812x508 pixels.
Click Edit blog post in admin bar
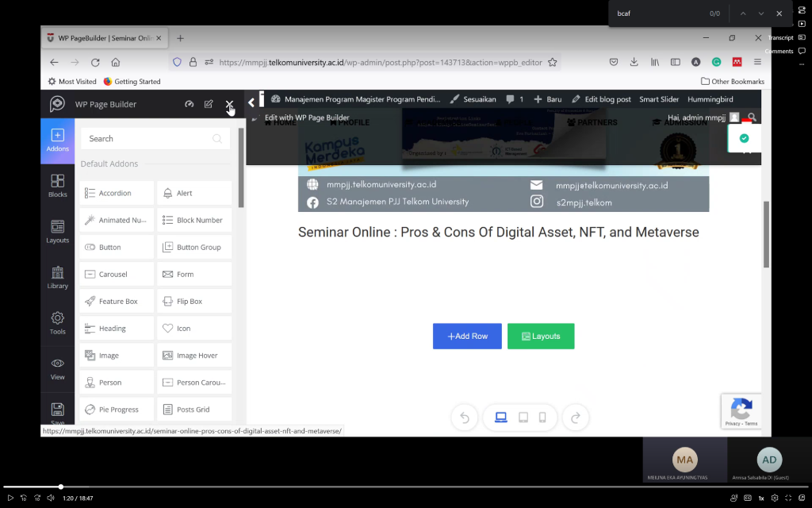coord(601,99)
